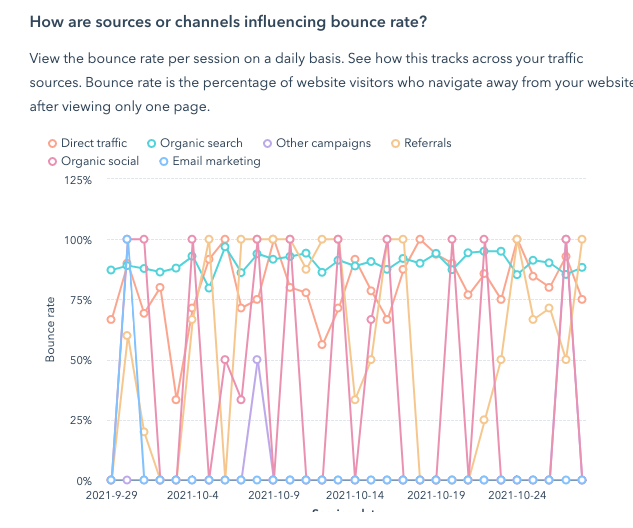Click the Referrals legend marker circle
The image size is (633, 528).
click(395, 144)
